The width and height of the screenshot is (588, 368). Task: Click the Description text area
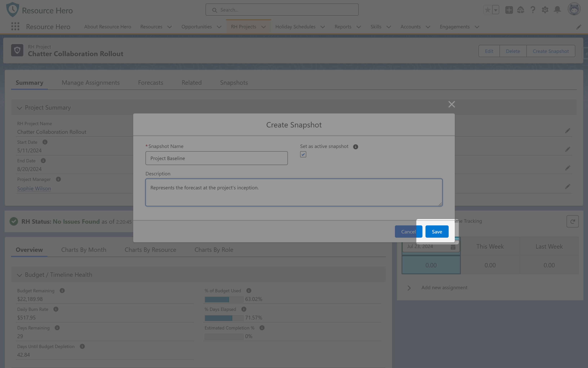[294, 192]
